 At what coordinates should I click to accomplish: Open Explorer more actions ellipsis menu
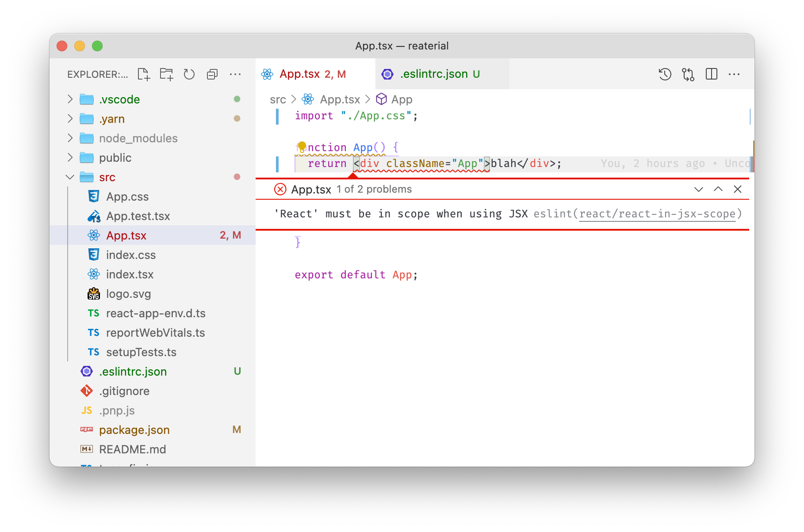click(235, 74)
